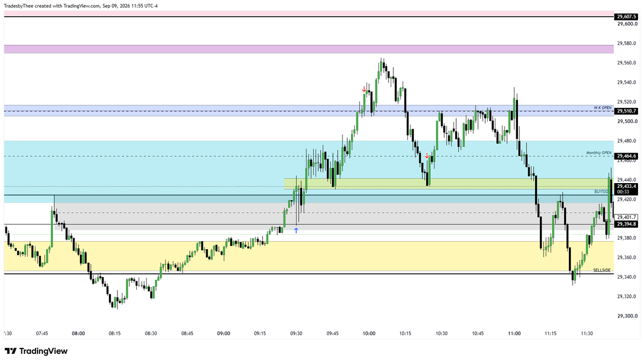Click the 08:00 time axis label
This screenshot has height=363, width=644.
pyautogui.click(x=78, y=333)
